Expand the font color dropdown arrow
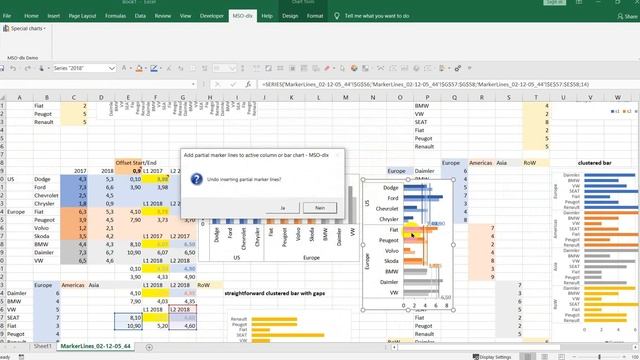 [x=130, y=68]
